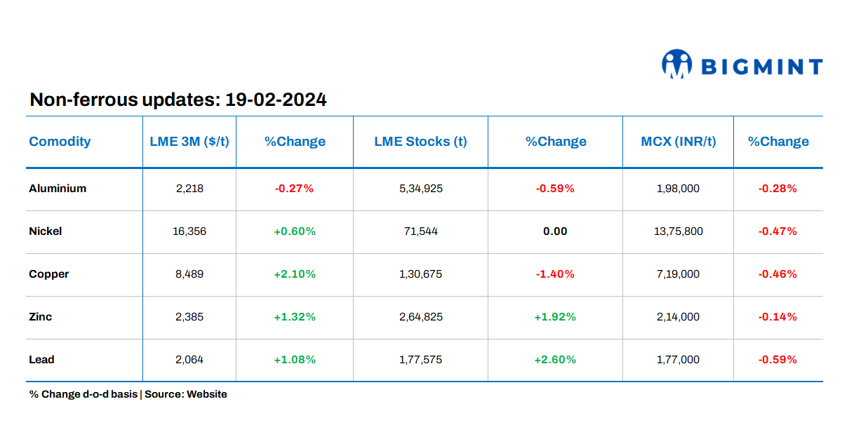Select the Lead row label
The width and height of the screenshot is (868, 425).
pos(41,359)
